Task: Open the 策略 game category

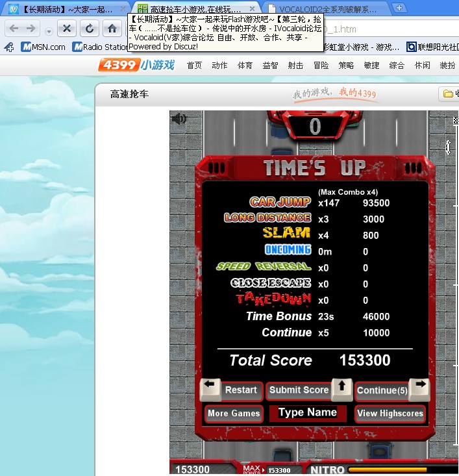Action: pos(346,66)
